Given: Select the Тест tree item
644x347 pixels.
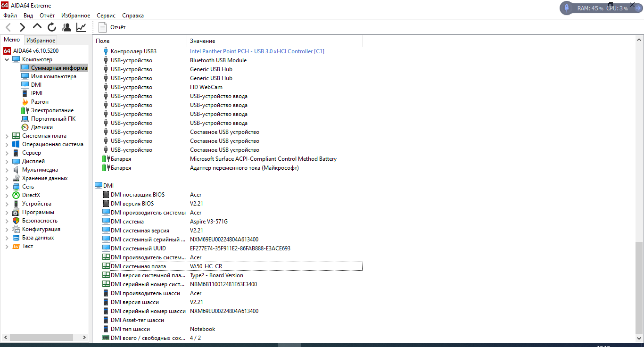Looking at the screenshot, I should pyautogui.click(x=27, y=246).
